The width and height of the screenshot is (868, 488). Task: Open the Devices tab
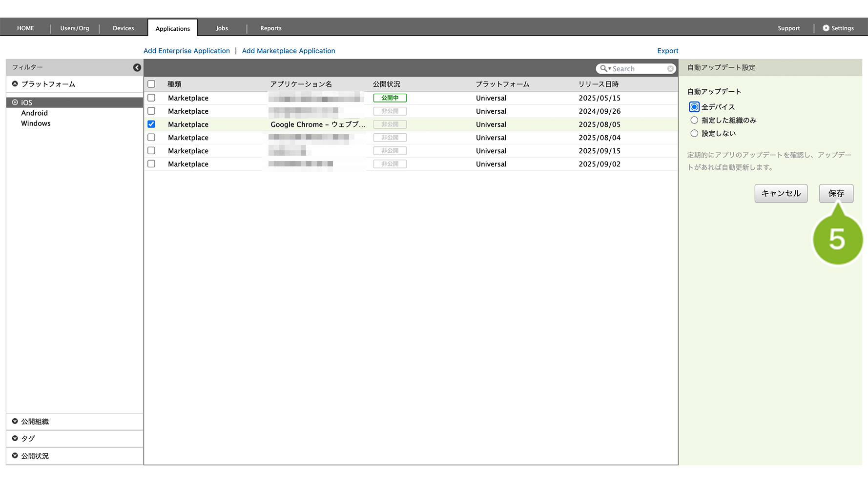[123, 28]
